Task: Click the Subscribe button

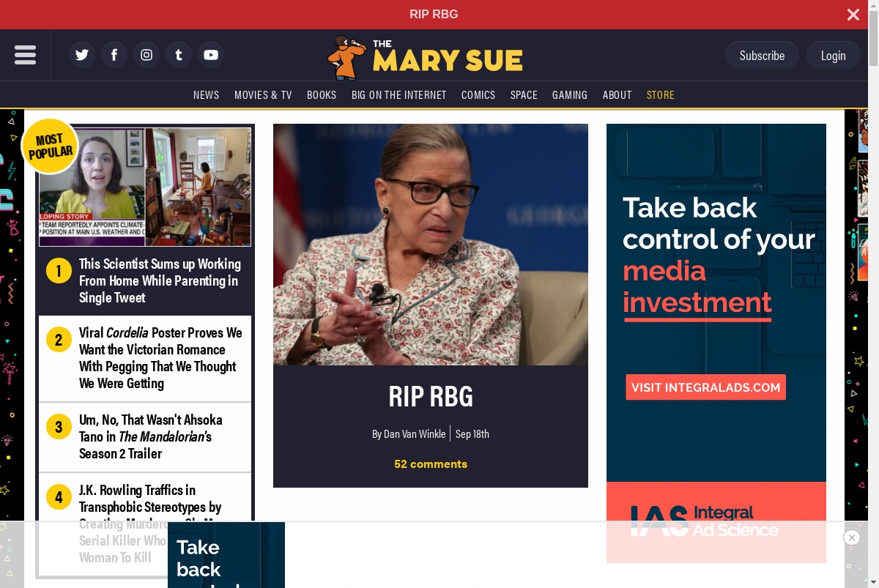Action: 762,55
